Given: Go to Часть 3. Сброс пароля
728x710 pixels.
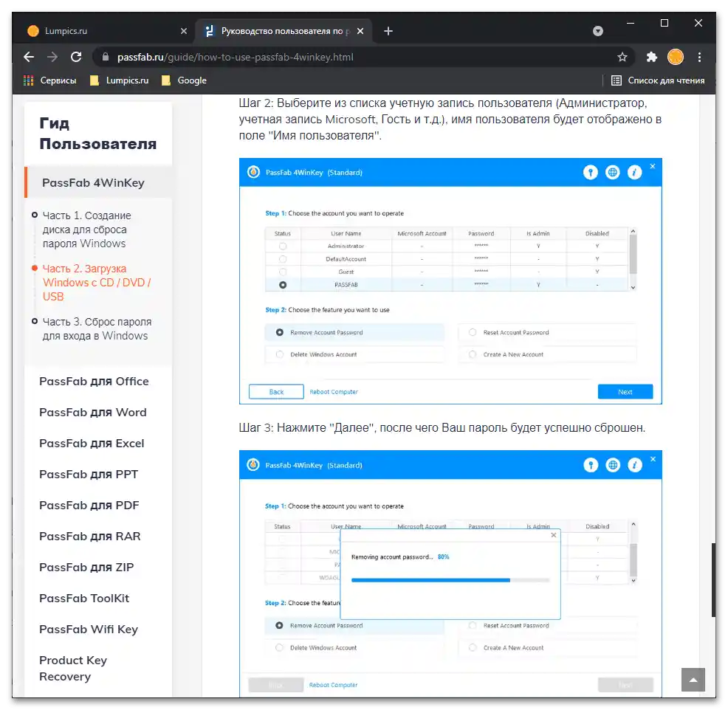Looking at the screenshot, I should pyautogui.click(x=97, y=328).
